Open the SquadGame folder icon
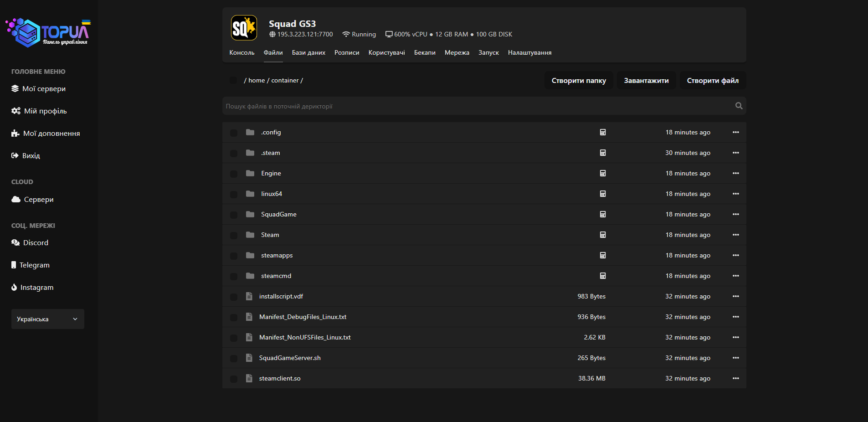 (250, 214)
